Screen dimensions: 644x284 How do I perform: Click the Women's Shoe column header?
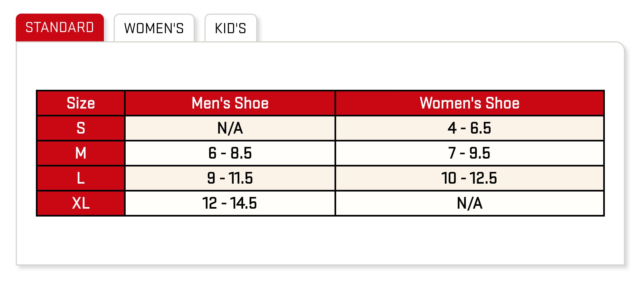pyautogui.click(x=470, y=103)
